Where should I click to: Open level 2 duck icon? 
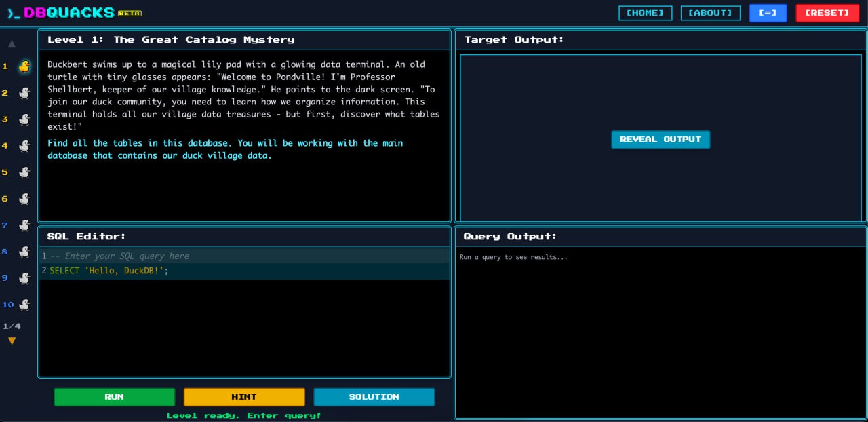pos(24,93)
